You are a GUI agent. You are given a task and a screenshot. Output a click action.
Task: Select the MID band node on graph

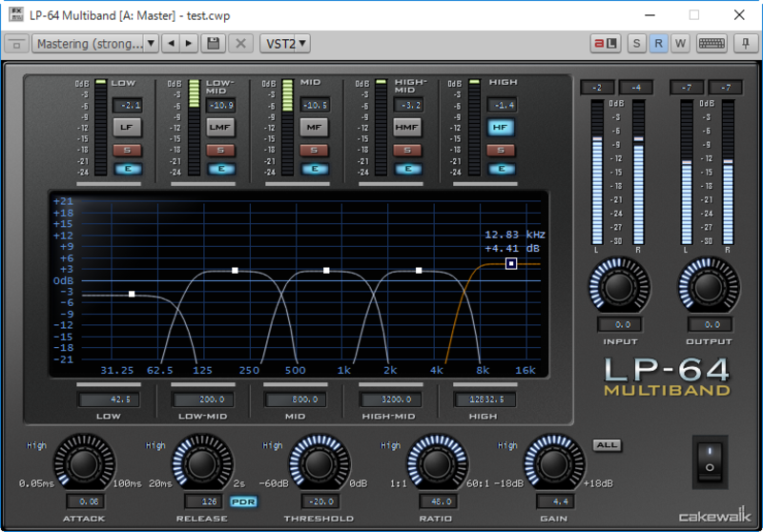click(x=326, y=271)
